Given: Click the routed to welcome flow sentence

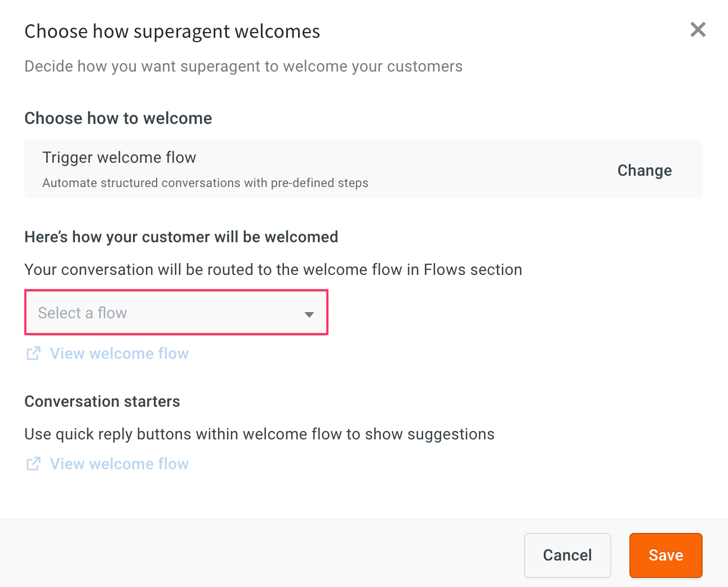Looking at the screenshot, I should (x=273, y=270).
